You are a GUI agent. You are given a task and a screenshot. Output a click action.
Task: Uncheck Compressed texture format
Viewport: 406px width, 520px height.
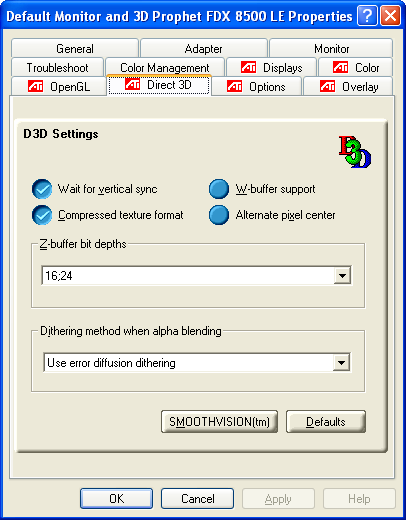[42, 215]
